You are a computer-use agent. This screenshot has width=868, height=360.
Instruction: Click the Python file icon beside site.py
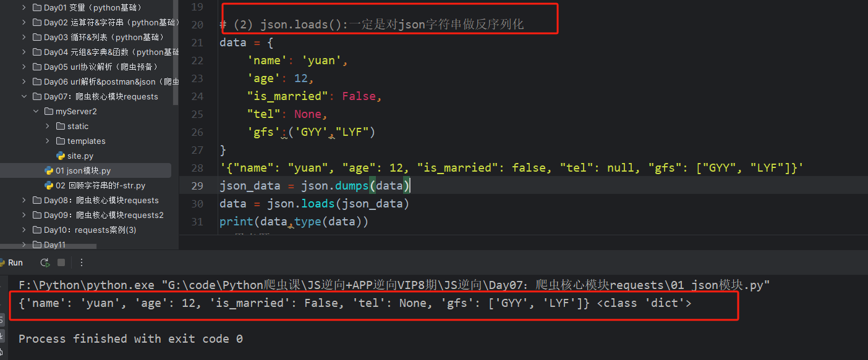coord(61,156)
